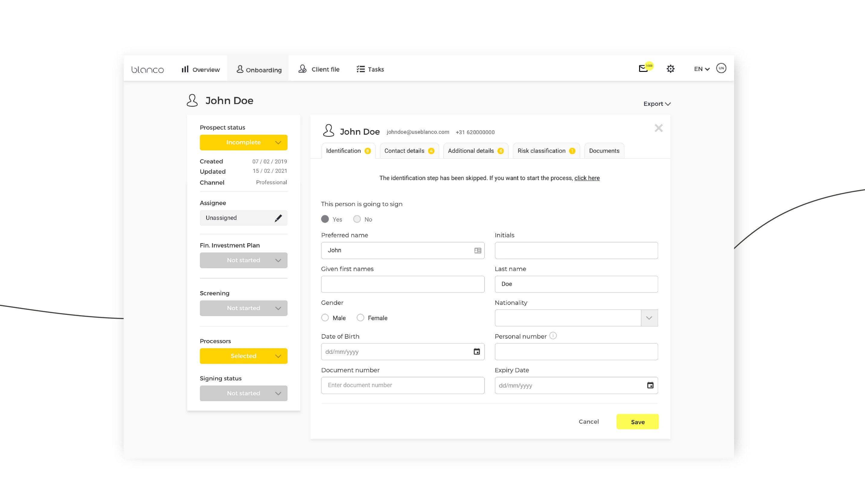Open Expiry Date calendar picker
The image size is (865, 504).
click(x=650, y=385)
